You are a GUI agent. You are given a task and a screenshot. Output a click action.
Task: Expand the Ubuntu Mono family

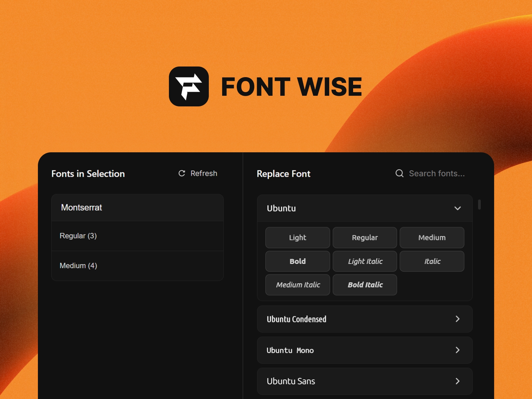pos(364,350)
